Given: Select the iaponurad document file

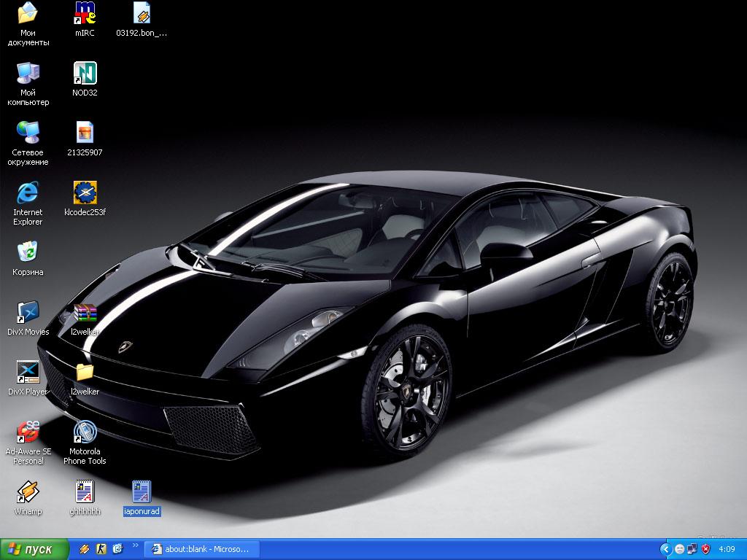Looking at the screenshot, I should (142, 492).
